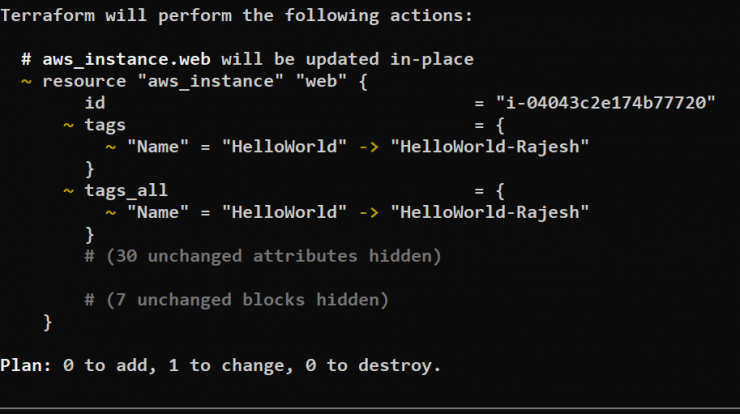
Task: Select the instance ID value i-04043c2e174b77720
Action: (x=606, y=103)
